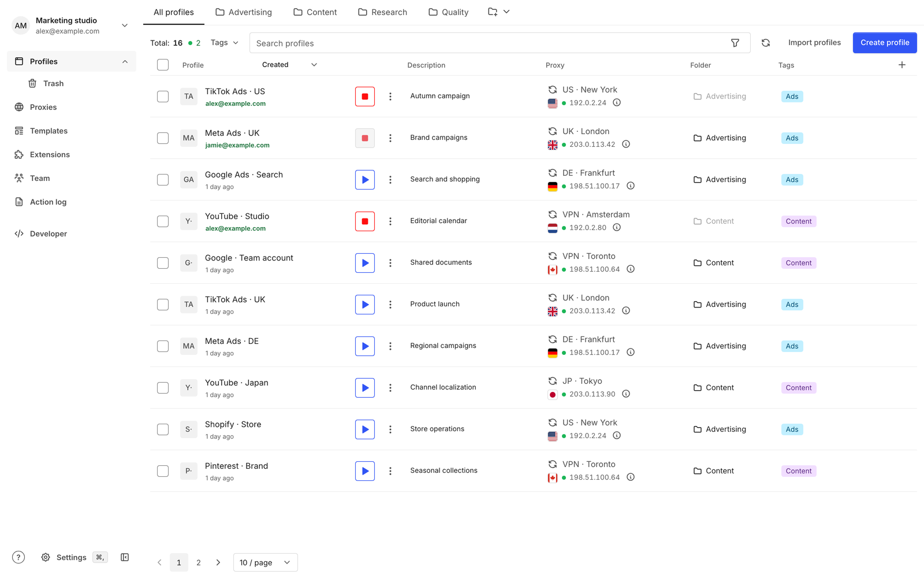Select all profiles with header checkbox
The height and width of the screenshot is (578, 924).
pyautogui.click(x=163, y=65)
